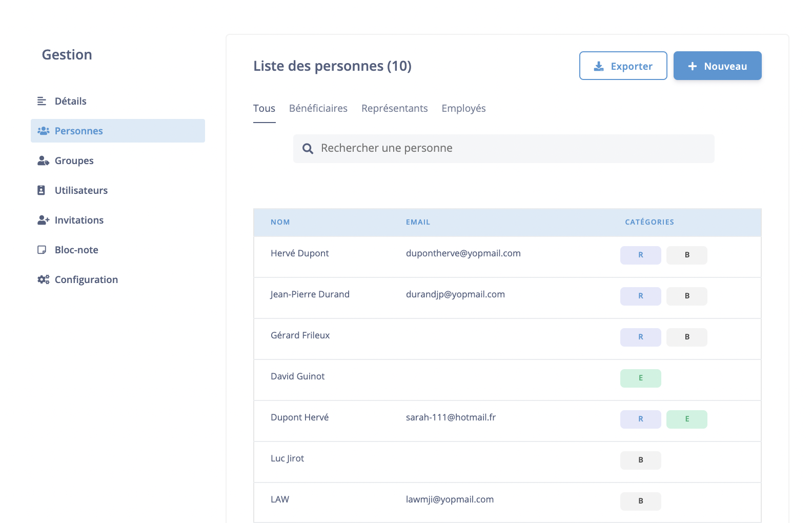Sort the table by NOM column header
This screenshot has width=812, height=523.
coord(280,223)
